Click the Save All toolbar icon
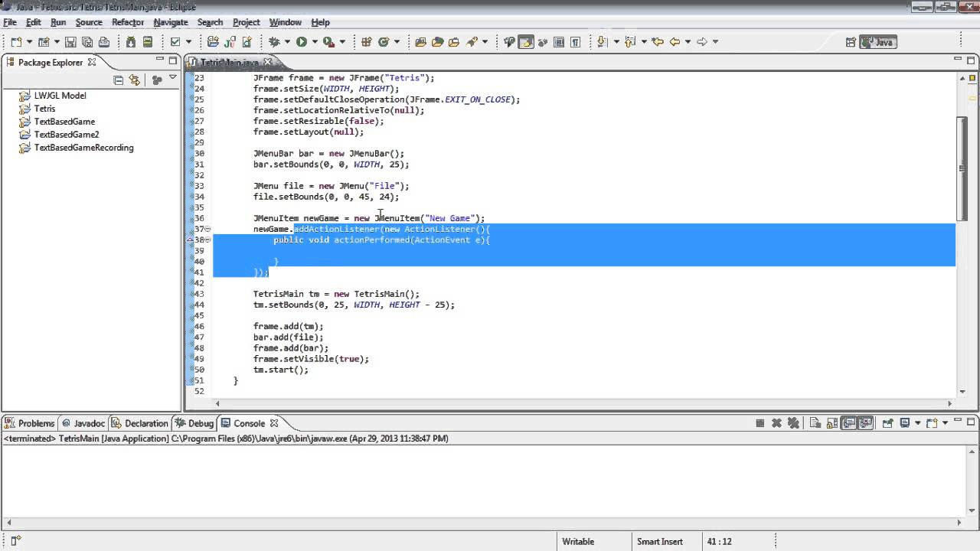Image resolution: width=980 pixels, height=551 pixels. tap(87, 42)
